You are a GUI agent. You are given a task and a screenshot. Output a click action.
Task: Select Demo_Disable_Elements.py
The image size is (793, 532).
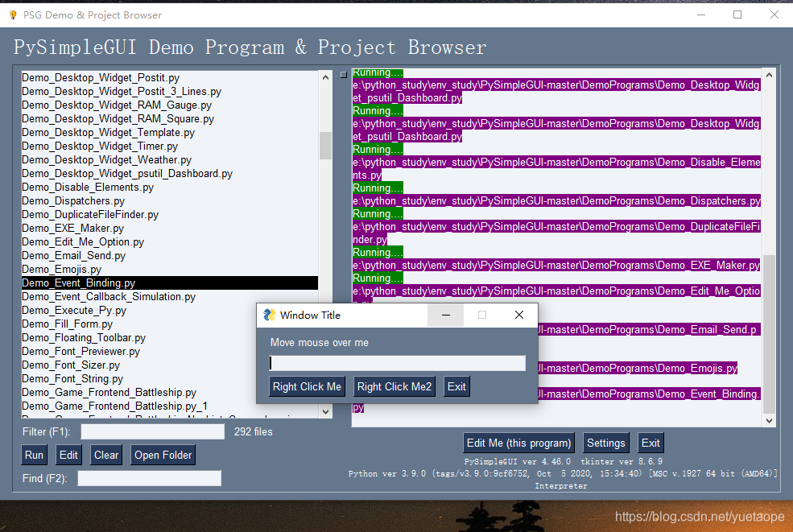[x=169, y=187]
